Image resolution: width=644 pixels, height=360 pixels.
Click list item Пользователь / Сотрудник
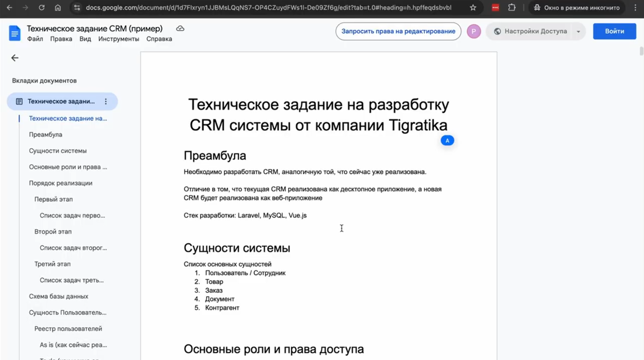point(245,273)
